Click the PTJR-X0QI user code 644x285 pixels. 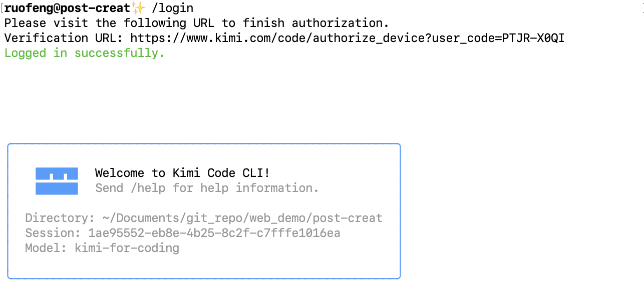coord(533,38)
